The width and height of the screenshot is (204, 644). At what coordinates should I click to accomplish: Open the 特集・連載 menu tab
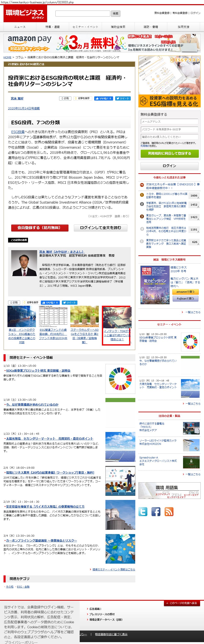click(53, 27)
